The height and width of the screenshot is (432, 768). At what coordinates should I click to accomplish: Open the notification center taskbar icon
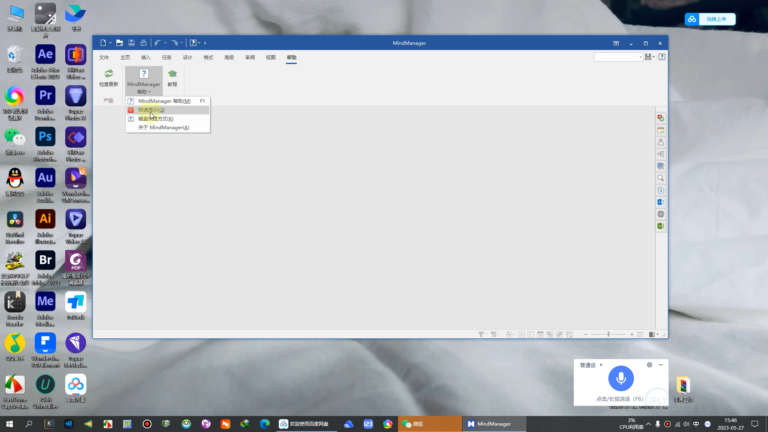(x=755, y=424)
